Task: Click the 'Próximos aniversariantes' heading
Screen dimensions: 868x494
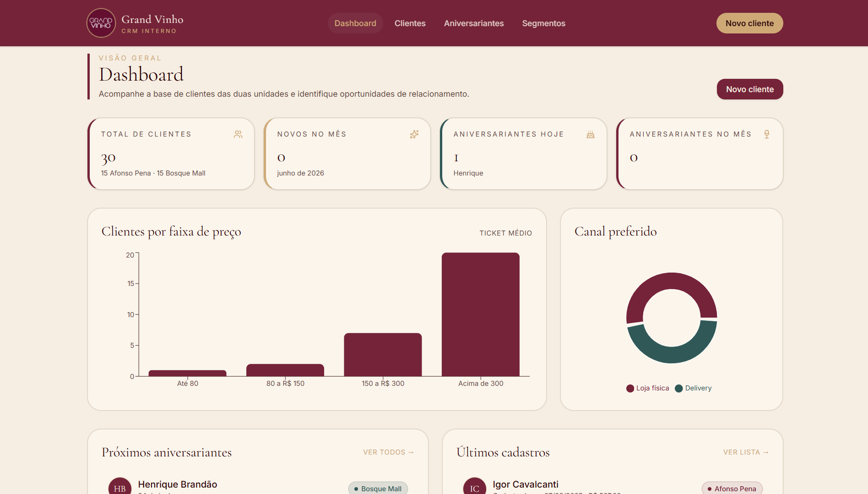Action: tap(167, 452)
